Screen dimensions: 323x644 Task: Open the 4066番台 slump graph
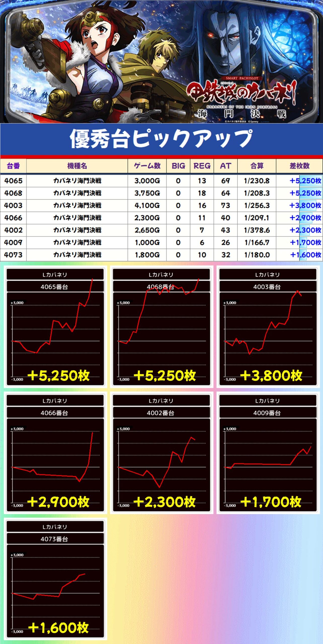pos(55,453)
